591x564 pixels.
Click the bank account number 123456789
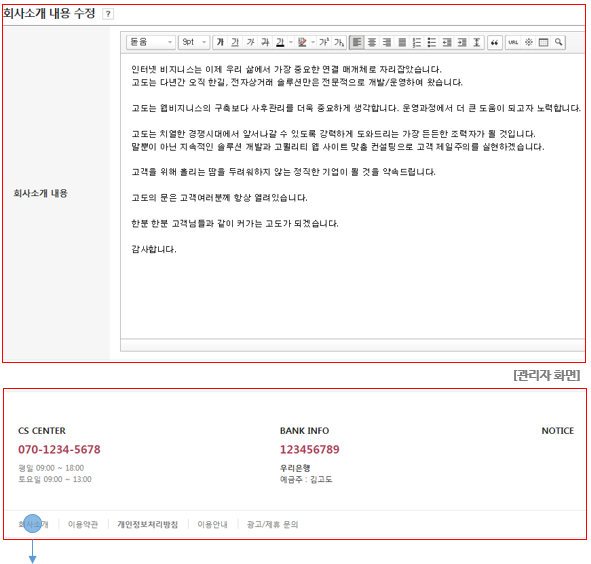coord(309,449)
